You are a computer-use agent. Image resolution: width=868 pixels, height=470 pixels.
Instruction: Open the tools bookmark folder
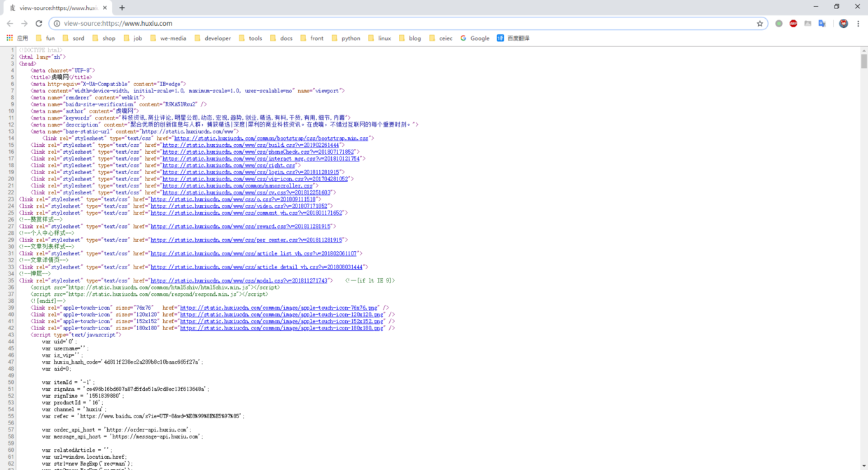251,38
